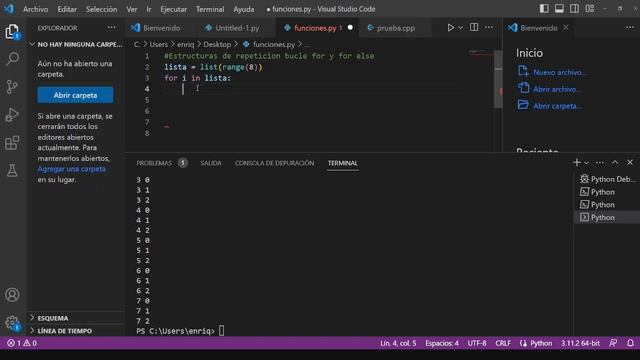Screen dimensions: 640x360
Task: Open the Ver menu
Action: (x=131, y=9)
